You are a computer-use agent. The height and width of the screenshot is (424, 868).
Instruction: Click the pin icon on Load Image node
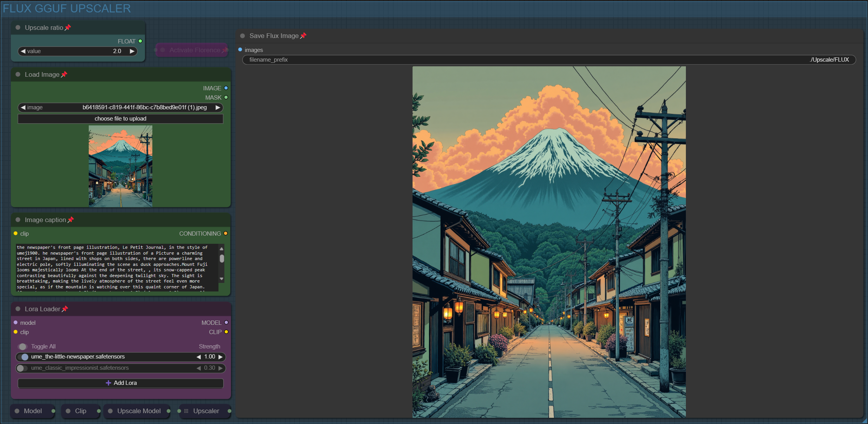[x=64, y=74]
